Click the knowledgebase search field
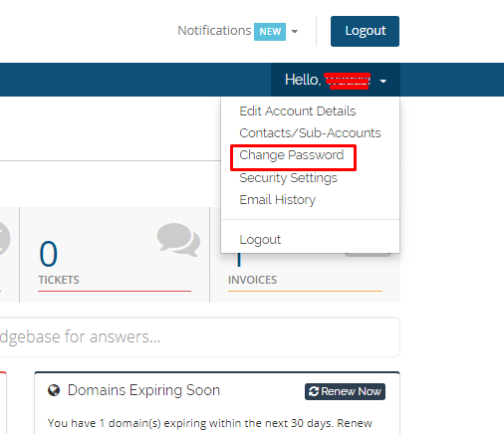This screenshot has width=504, height=434. (199, 336)
